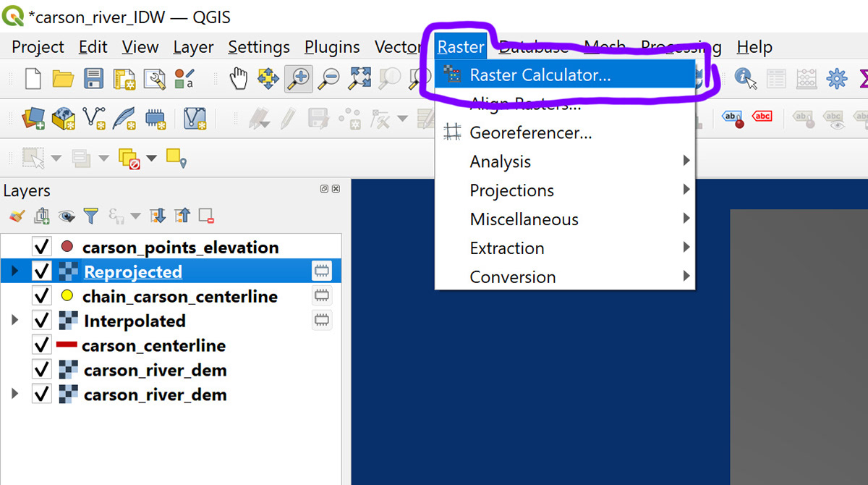868x485 pixels.
Task: Click New SpatiaLite Layer feather icon
Action: click(x=124, y=117)
